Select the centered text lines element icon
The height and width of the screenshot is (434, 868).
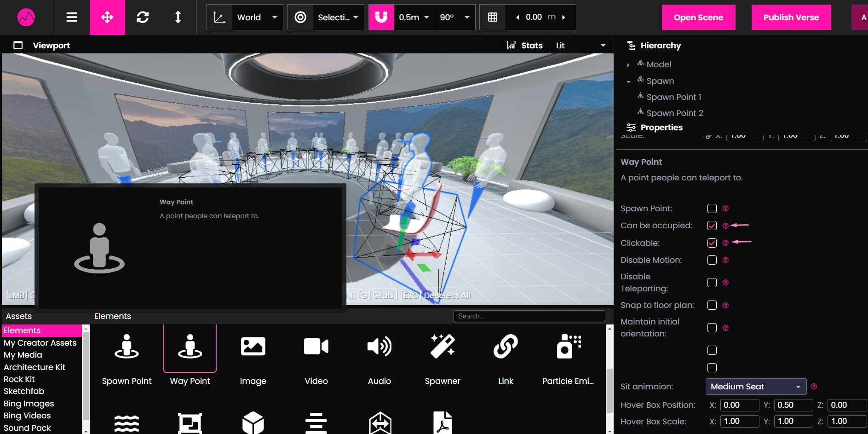click(316, 422)
